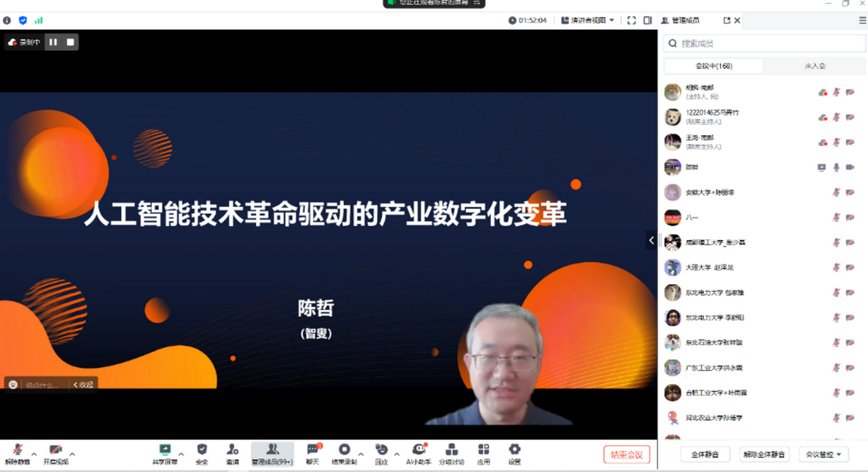Image resolution: width=868 pixels, height=472 pixels.
Task: Open 设置 settings gear icon
Action: [x=514, y=450]
